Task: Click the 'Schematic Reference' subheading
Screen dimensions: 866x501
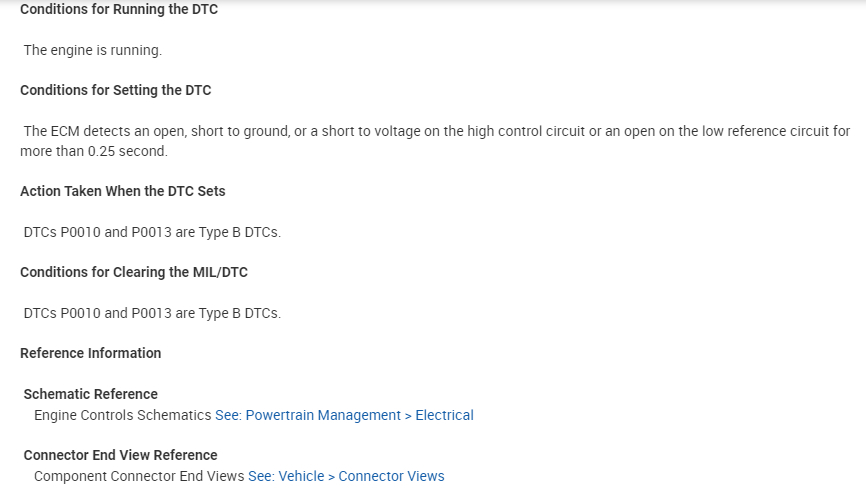Action: point(91,394)
